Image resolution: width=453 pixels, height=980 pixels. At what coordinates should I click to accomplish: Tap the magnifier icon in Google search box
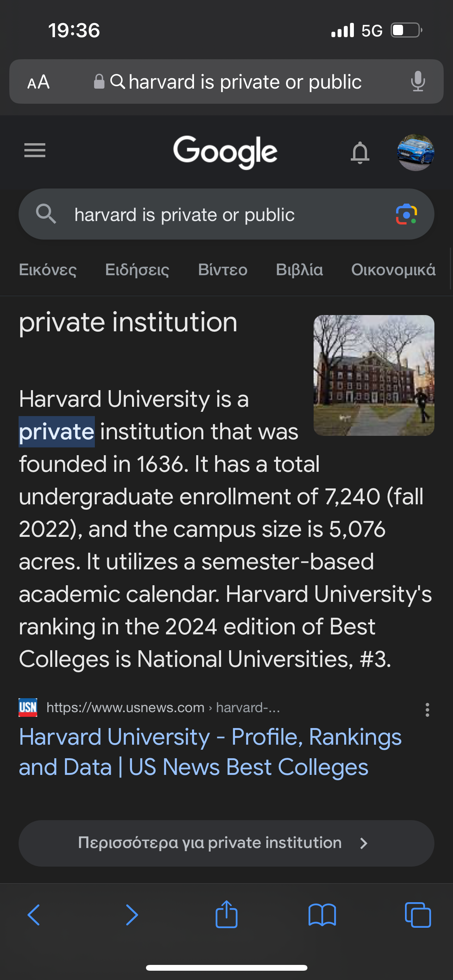[x=46, y=214]
